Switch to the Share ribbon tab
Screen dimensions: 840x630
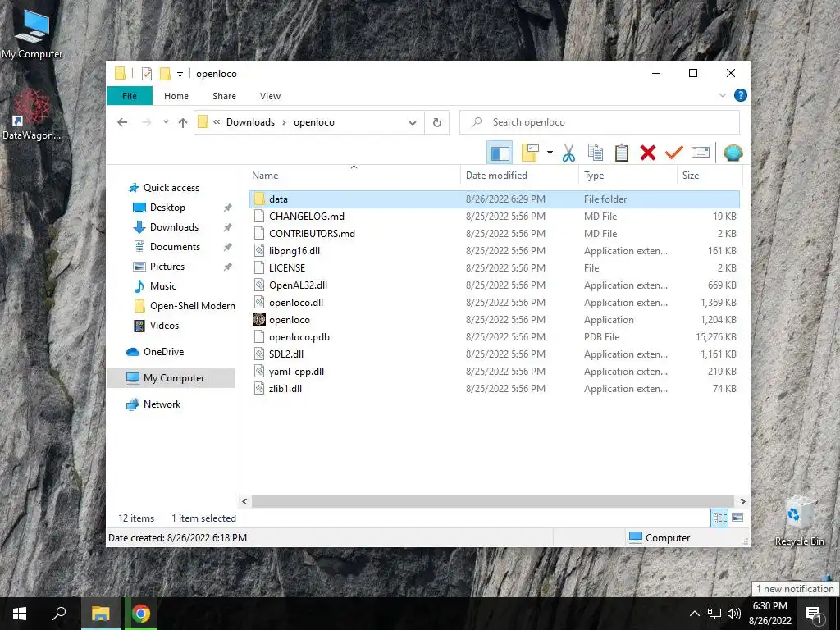click(224, 96)
